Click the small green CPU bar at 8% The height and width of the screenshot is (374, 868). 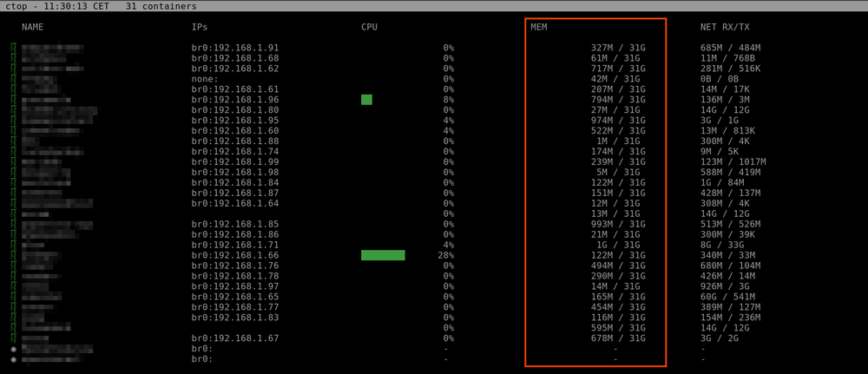366,100
